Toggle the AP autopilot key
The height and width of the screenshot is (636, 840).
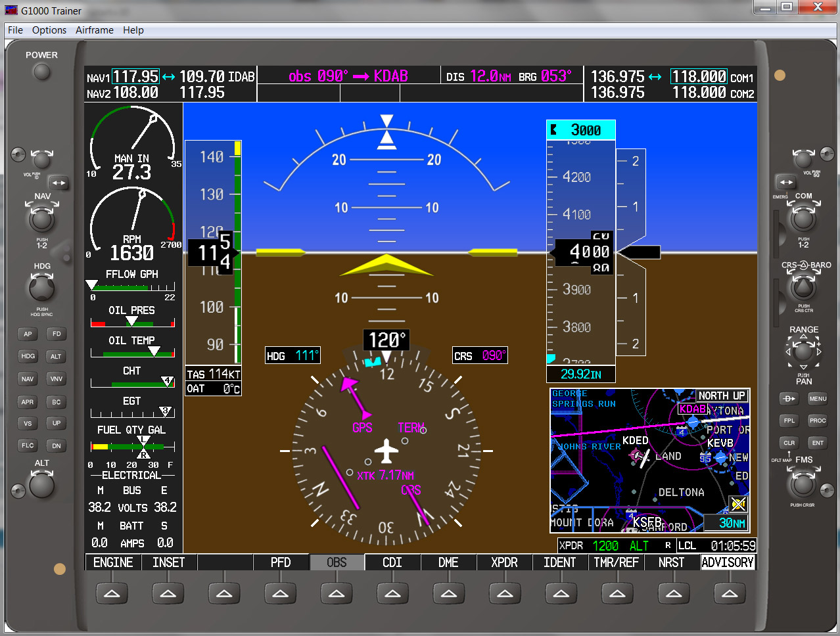point(28,334)
